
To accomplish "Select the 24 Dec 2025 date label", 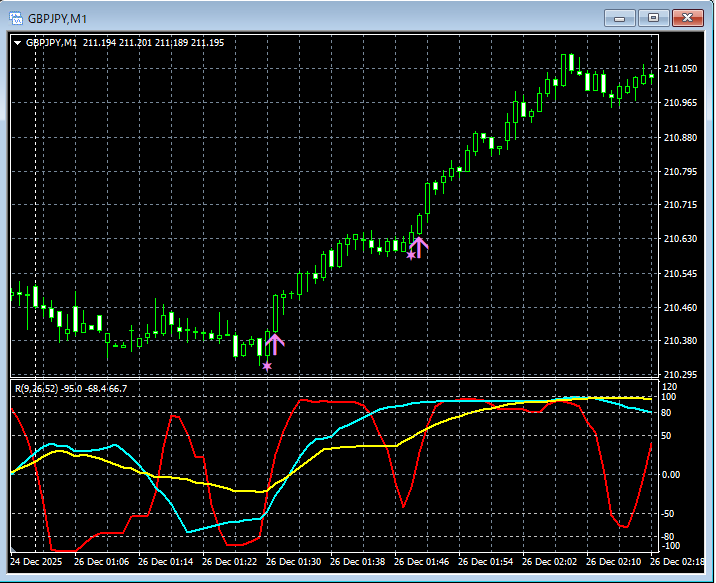I will 36,562.
